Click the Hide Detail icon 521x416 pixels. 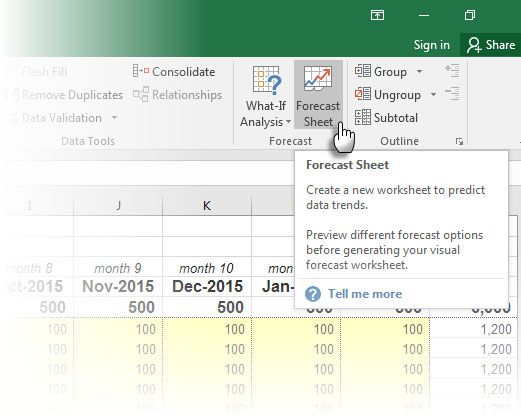click(x=453, y=94)
